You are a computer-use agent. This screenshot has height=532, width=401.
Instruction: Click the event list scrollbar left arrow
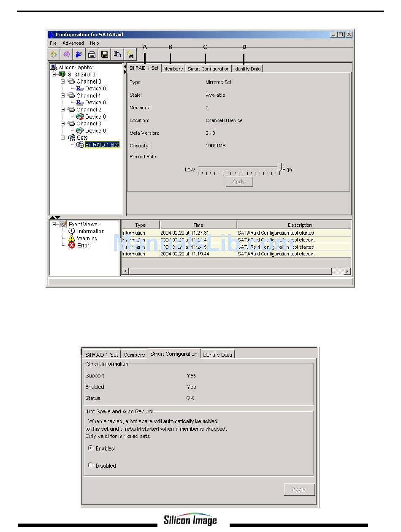coord(125,271)
